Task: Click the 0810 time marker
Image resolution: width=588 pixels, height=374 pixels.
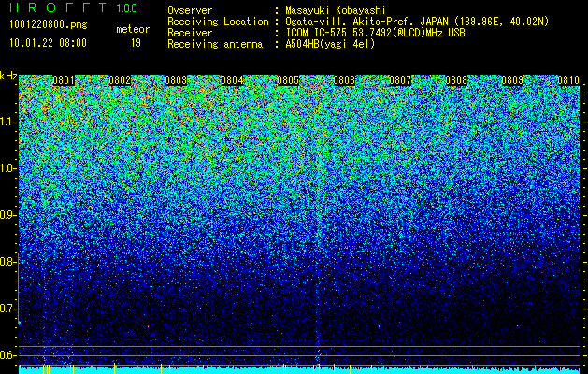Action: point(568,80)
